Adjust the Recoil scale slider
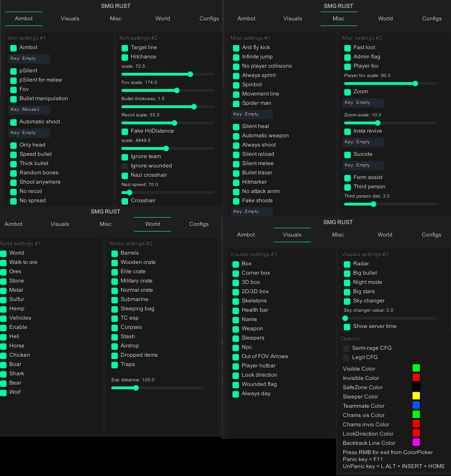451x476 pixels. click(168, 123)
